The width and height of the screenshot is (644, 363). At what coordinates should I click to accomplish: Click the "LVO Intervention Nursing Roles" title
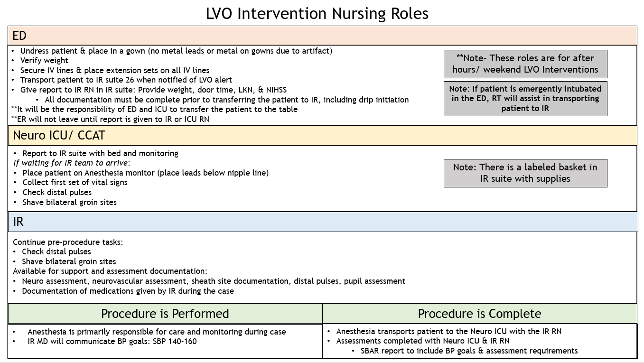[317, 14]
